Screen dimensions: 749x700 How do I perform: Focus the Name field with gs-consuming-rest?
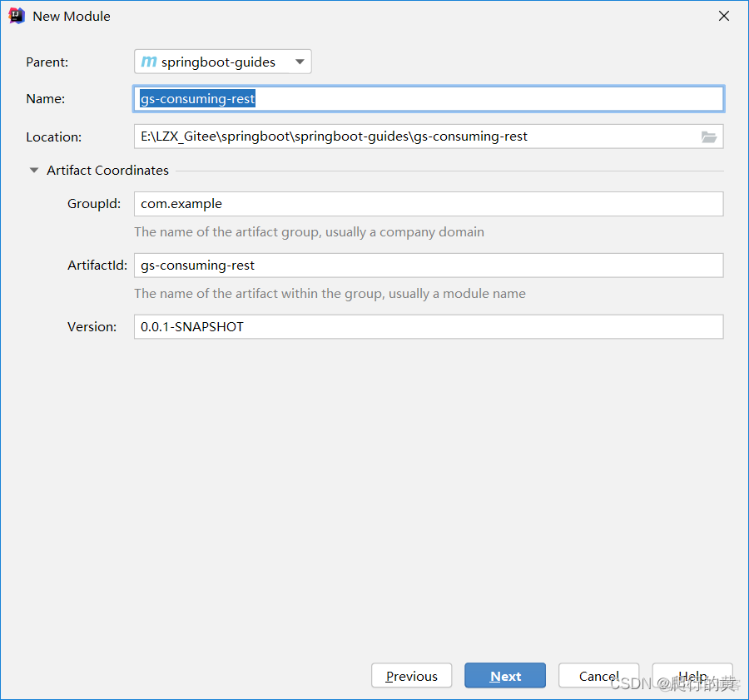[x=428, y=98]
